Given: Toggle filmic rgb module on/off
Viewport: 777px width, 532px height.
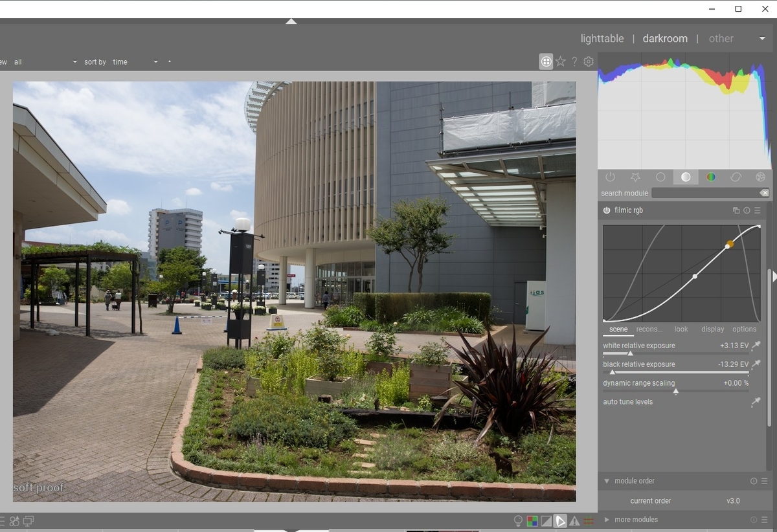Looking at the screenshot, I should click(607, 210).
